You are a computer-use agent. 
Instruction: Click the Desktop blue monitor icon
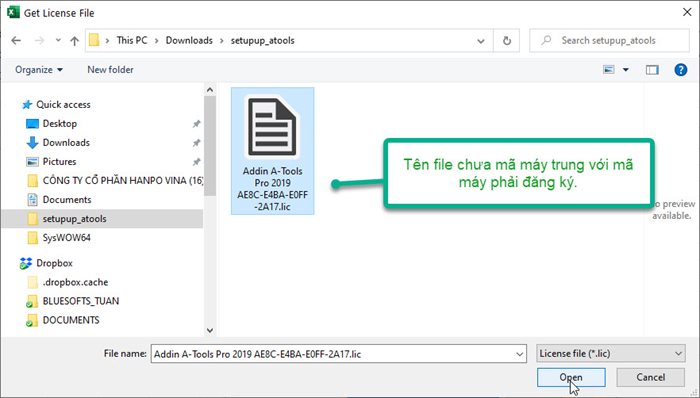pos(33,124)
